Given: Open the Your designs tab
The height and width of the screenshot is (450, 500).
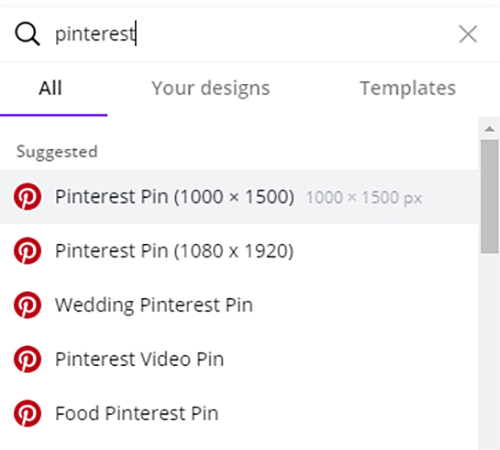Looking at the screenshot, I should coord(211,88).
